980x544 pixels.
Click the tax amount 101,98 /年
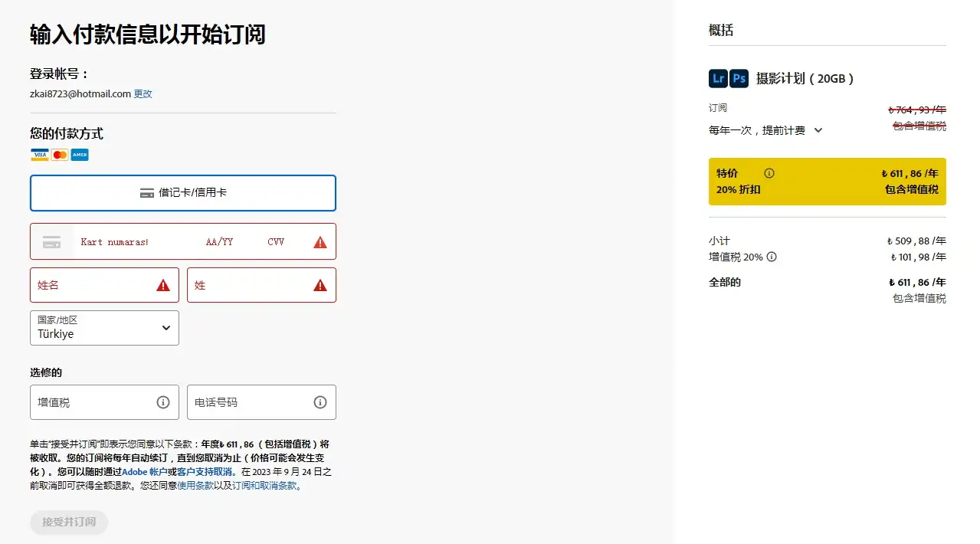(x=918, y=257)
